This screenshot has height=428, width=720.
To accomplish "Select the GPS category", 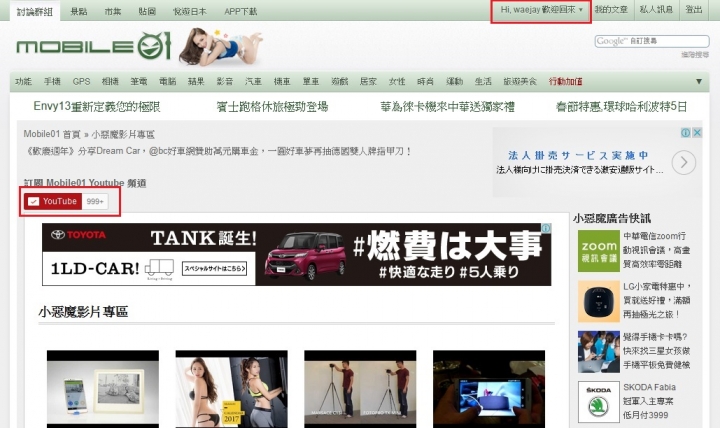I will [x=81, y=82].
